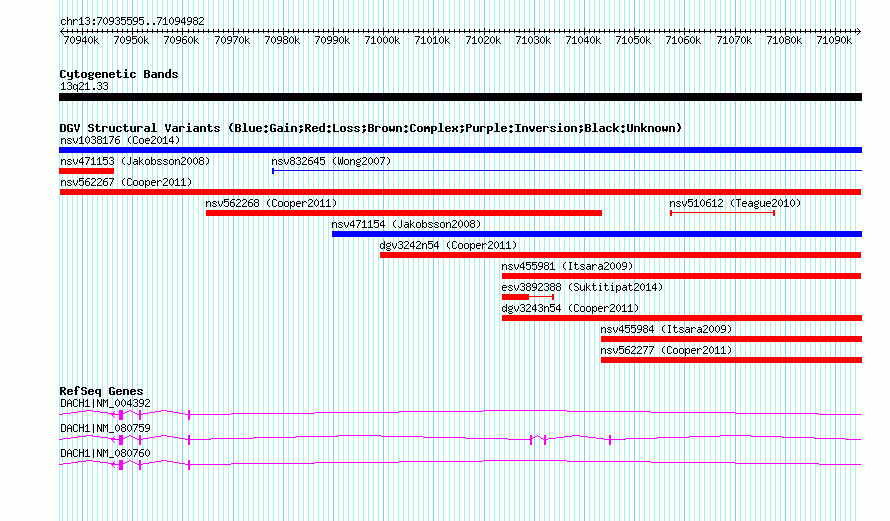Click the nsv832645 (Wong2007) label

[331, 161]
